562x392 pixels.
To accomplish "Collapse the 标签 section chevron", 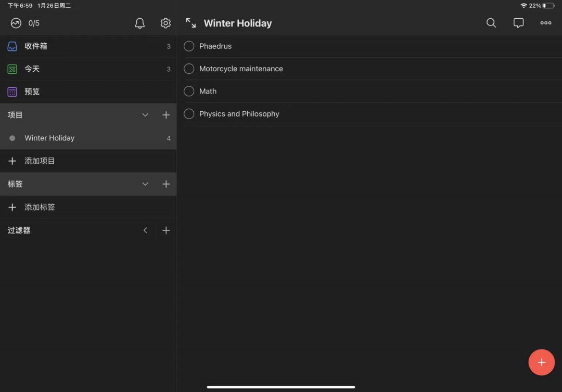I will pos(145,184).
